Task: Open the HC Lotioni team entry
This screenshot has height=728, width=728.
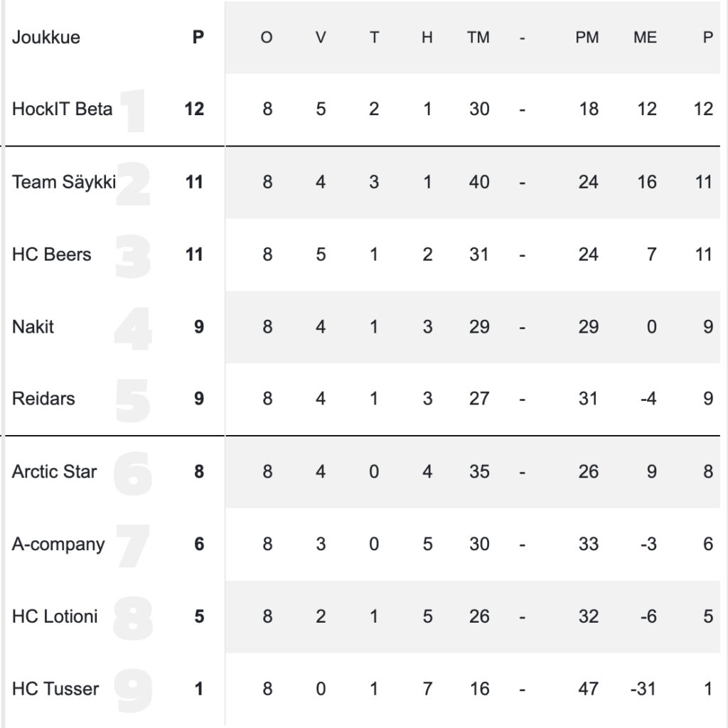Action: [55, 616]
